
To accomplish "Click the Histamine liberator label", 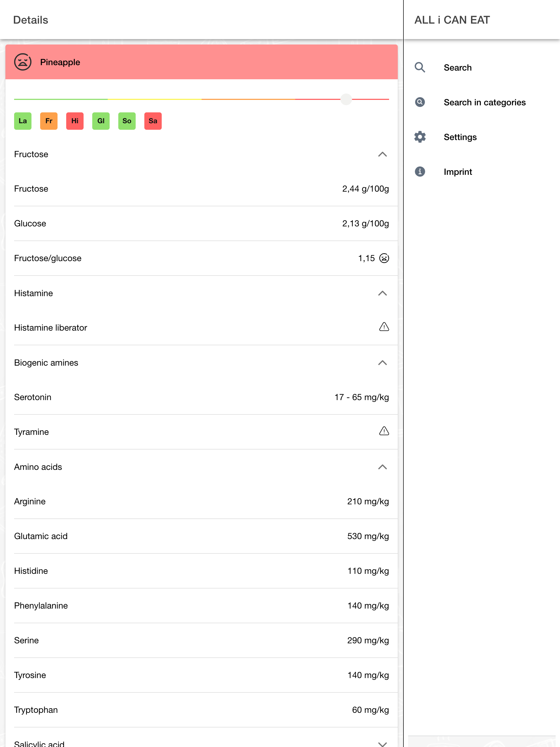I will 51,328.
